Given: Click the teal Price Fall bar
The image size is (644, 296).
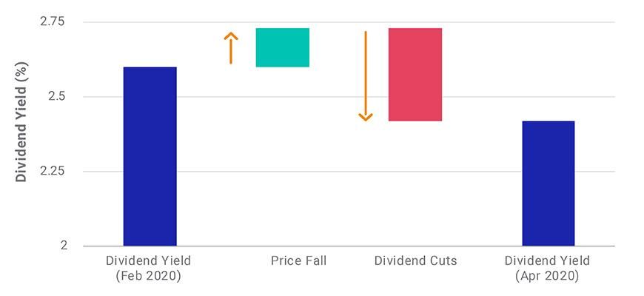Looking at the screenshot, I should 282,47.
